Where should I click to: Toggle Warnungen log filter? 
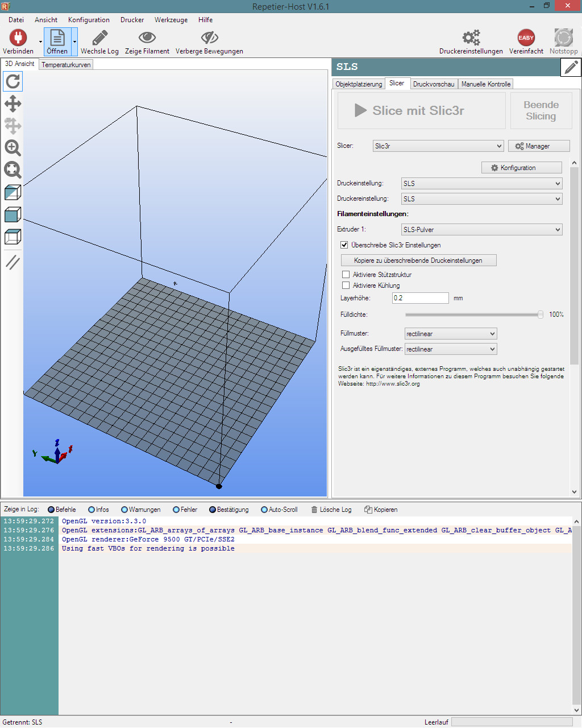[x=141, y=510]
